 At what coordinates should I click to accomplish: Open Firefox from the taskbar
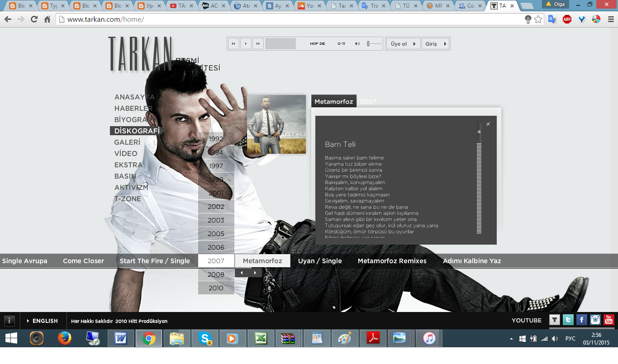(65, 338)
